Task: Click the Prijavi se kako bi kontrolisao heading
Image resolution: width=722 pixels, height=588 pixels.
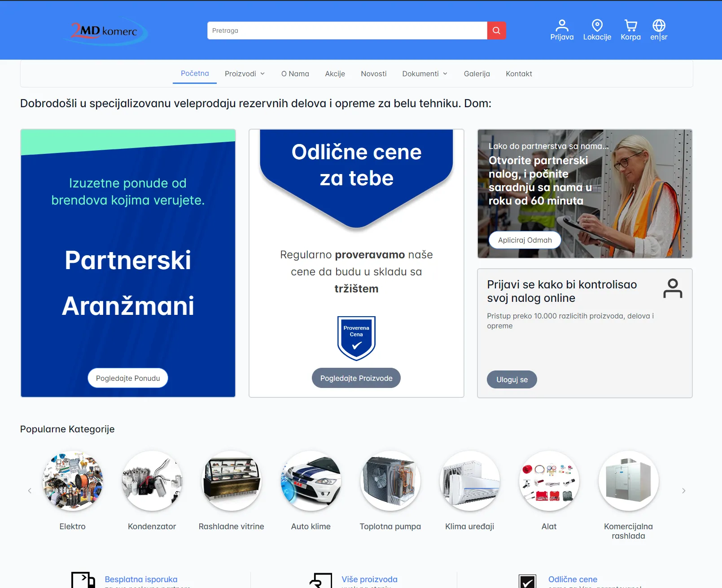Action: click(562, 291)
